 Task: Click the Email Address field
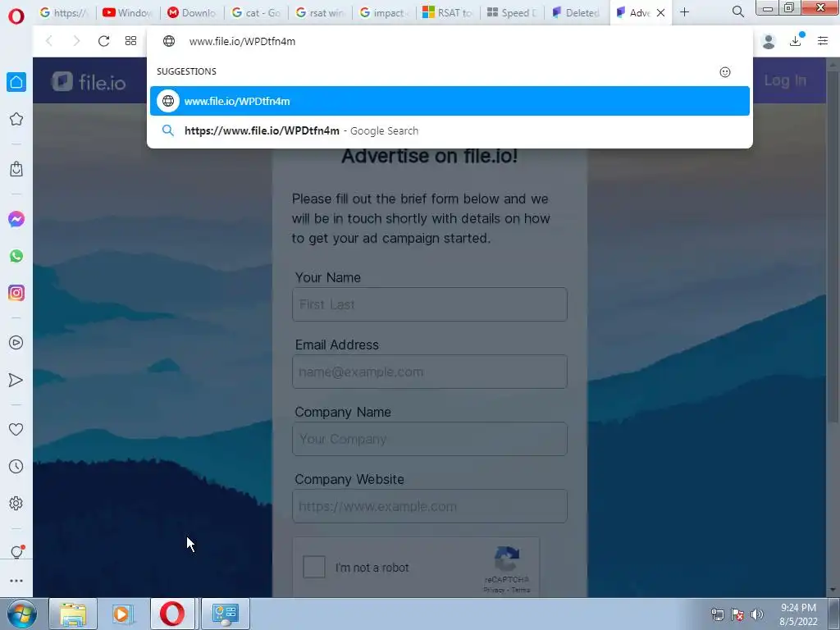430,372
